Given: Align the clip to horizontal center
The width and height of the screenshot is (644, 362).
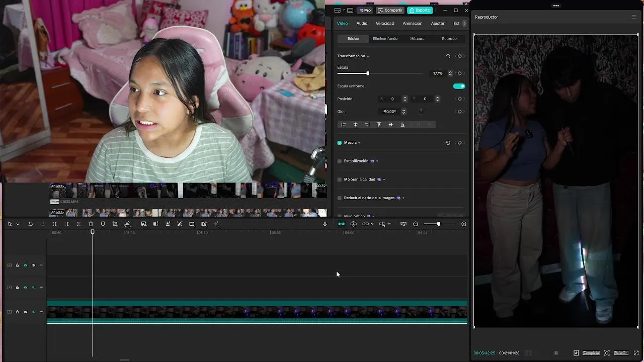Looking at the screenshot, I should click(355, 124).
